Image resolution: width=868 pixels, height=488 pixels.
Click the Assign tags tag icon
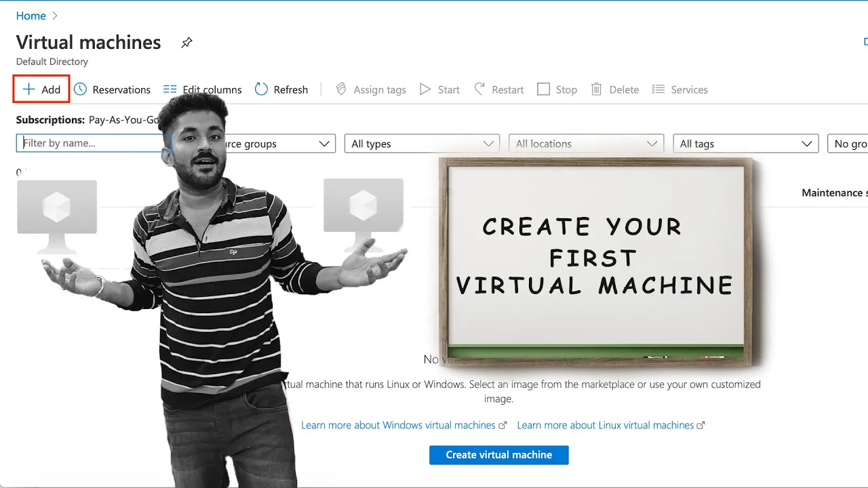point(341,89)
